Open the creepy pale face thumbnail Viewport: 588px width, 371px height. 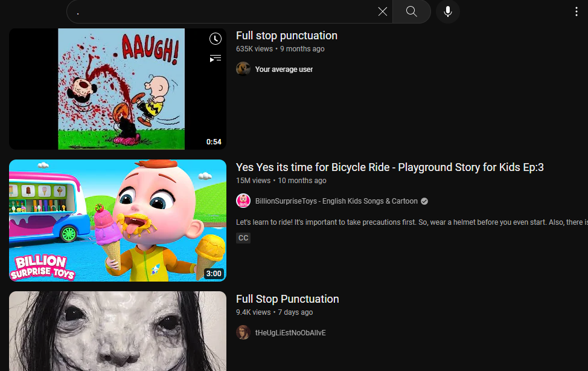pos(118,331)
